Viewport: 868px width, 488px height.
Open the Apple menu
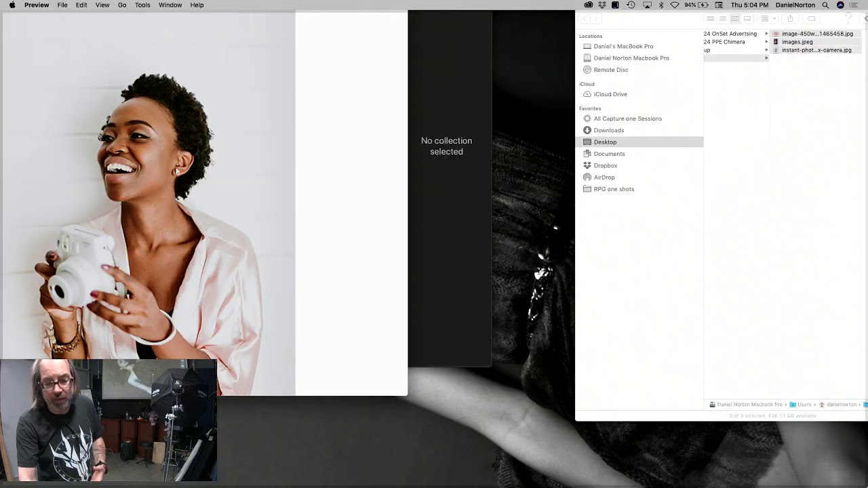[12, 5]
